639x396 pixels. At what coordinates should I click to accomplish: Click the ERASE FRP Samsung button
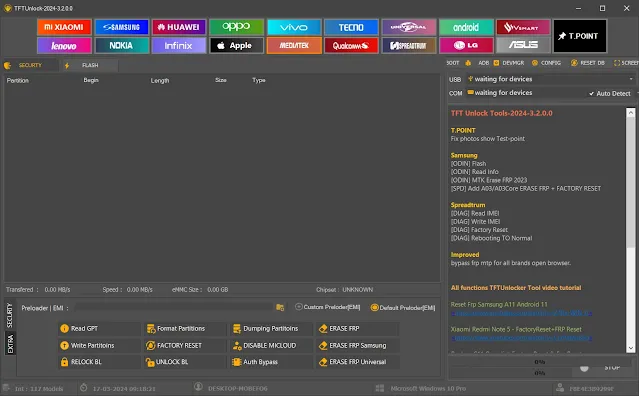(358, 345)
